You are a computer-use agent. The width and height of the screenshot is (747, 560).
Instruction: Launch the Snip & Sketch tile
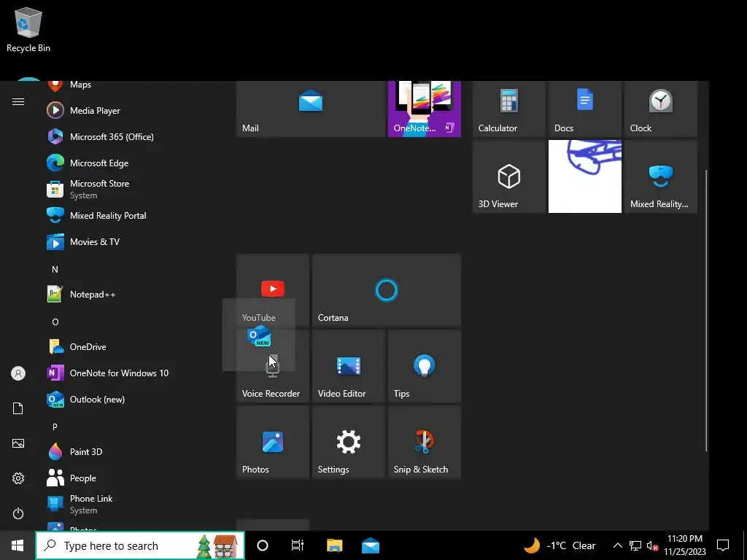tap(425, 442)
